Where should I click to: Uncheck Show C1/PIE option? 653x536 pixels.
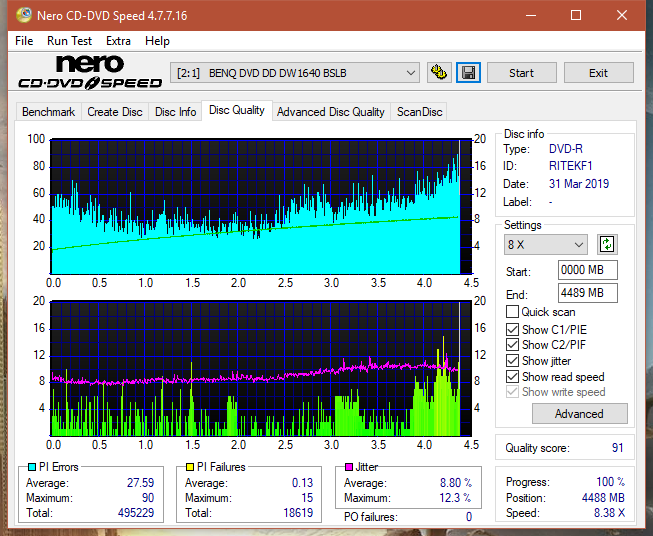coord(512,329)
